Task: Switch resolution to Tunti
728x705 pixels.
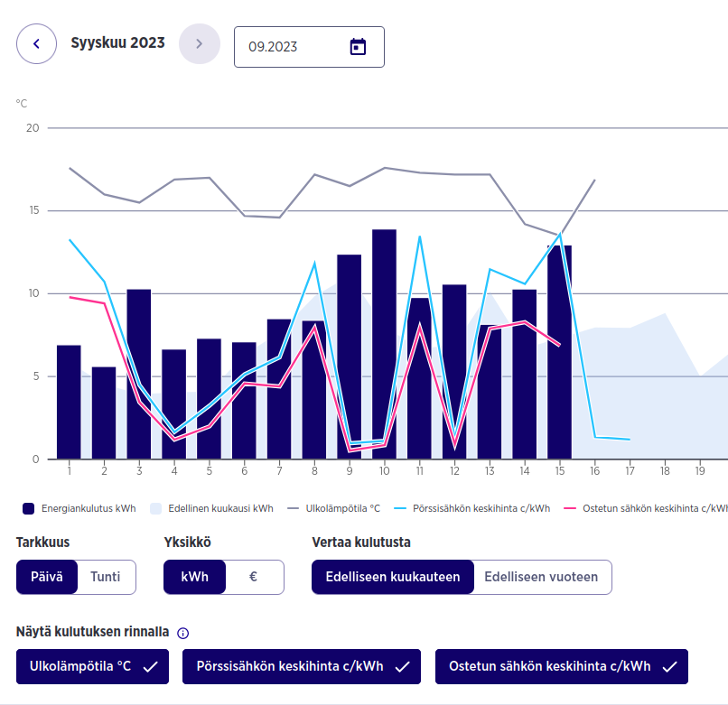Action: tap(106, 577)
